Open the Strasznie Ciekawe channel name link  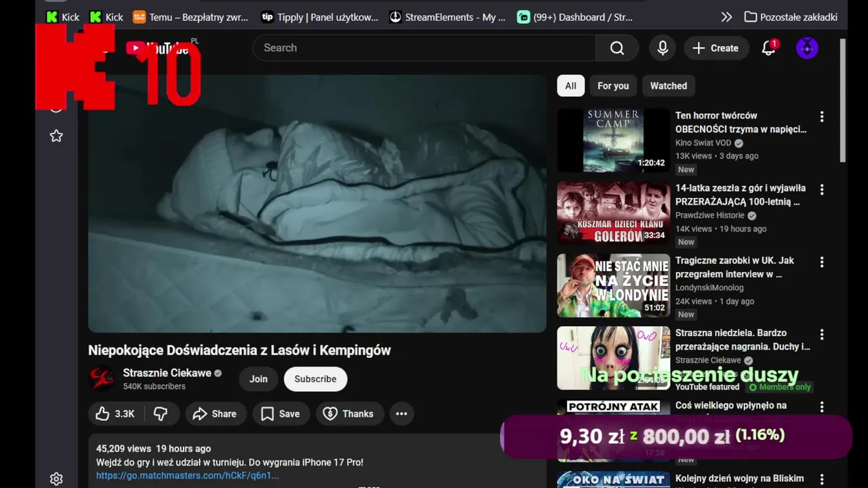coord(167,373)
